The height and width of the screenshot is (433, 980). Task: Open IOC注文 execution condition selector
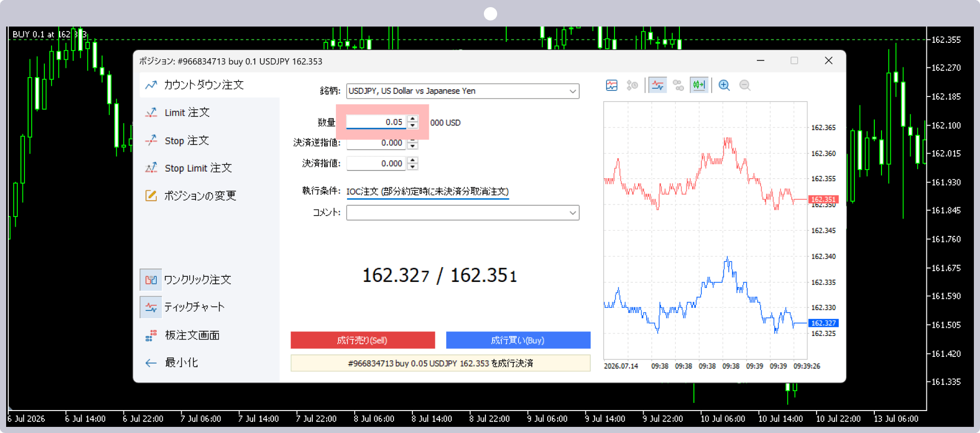point(428,191)
